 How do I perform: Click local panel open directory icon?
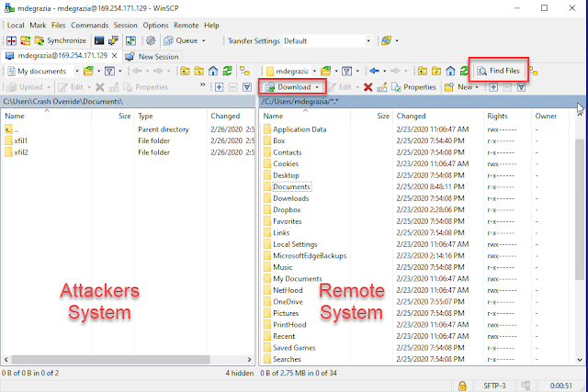[x=88, y=71]
